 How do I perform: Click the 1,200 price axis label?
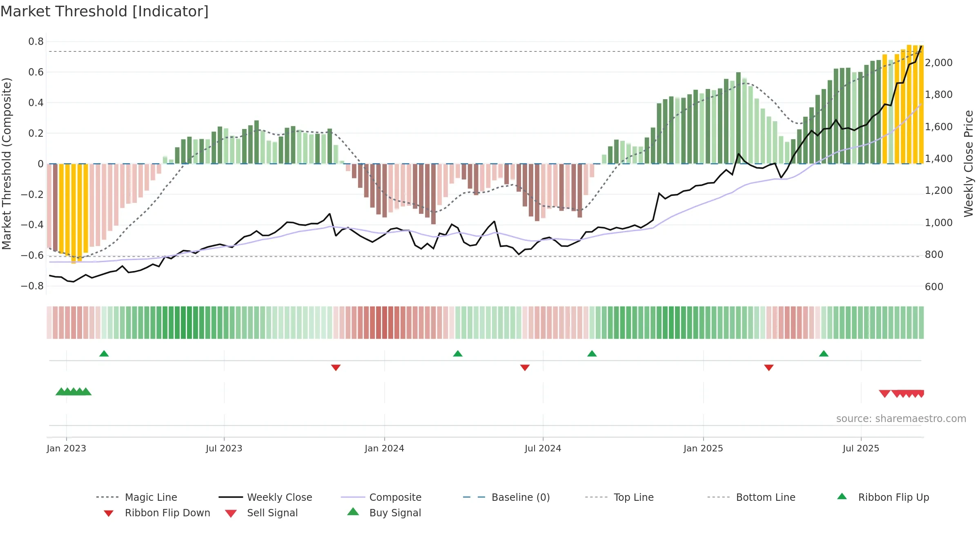[x=938, y=191]
